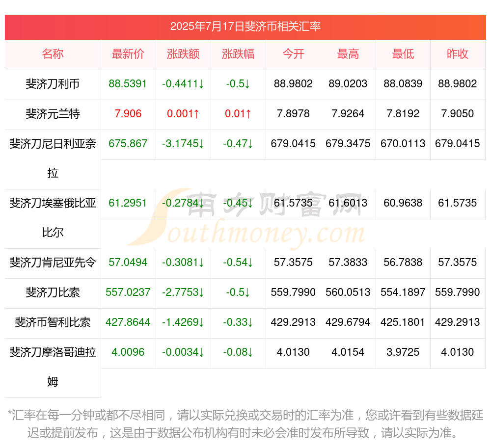The image size is (491, 448).
Task: Click the 斐济刀埃塞俄比亚比尔 row name
Action: [53, 218]
